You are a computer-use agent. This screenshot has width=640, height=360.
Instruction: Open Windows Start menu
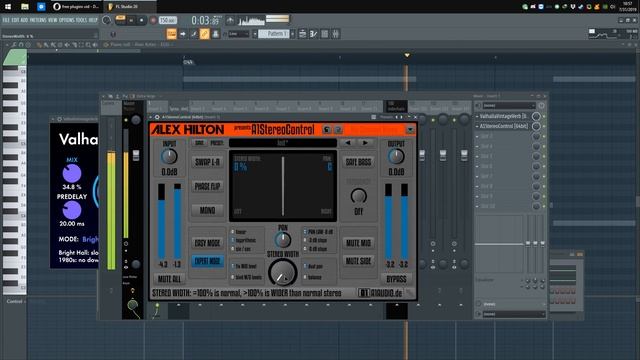point(8,7)
